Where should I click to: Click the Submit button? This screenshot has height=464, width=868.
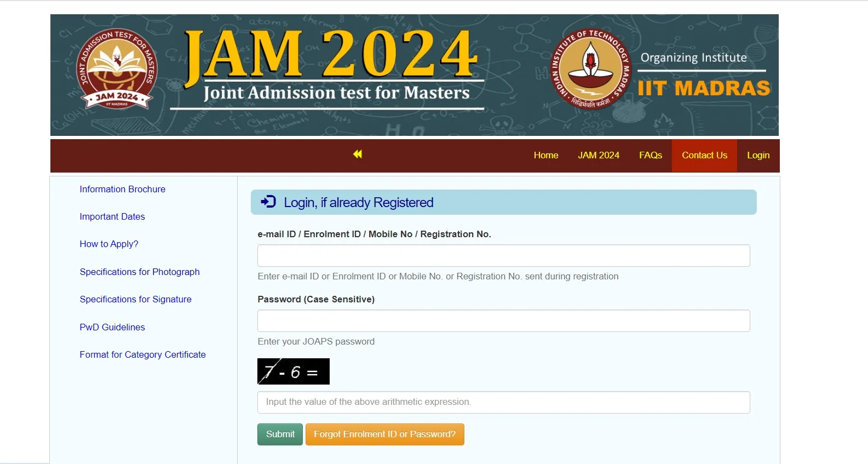(280, 434)
